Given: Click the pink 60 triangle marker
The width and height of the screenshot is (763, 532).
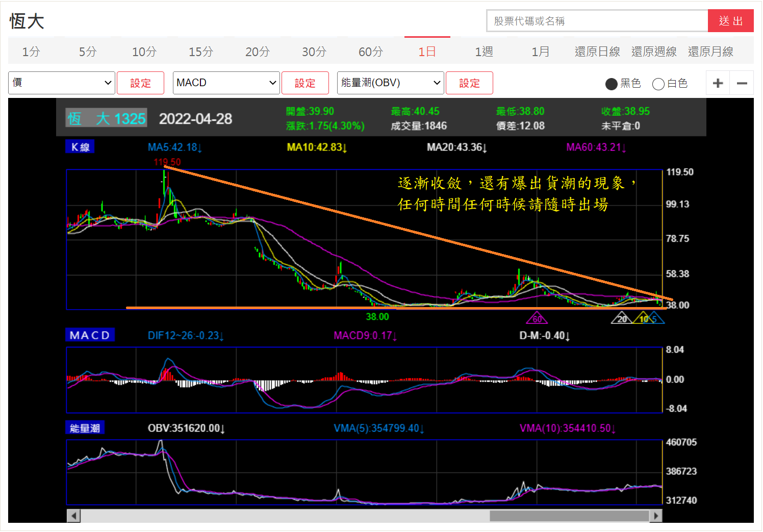Looking at the screenshot, I should coord(537,318).
